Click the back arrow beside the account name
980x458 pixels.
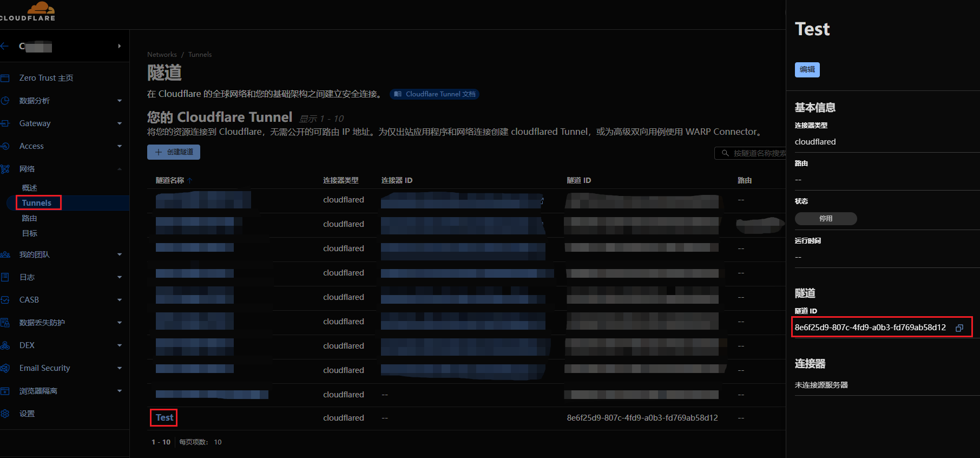4,46
